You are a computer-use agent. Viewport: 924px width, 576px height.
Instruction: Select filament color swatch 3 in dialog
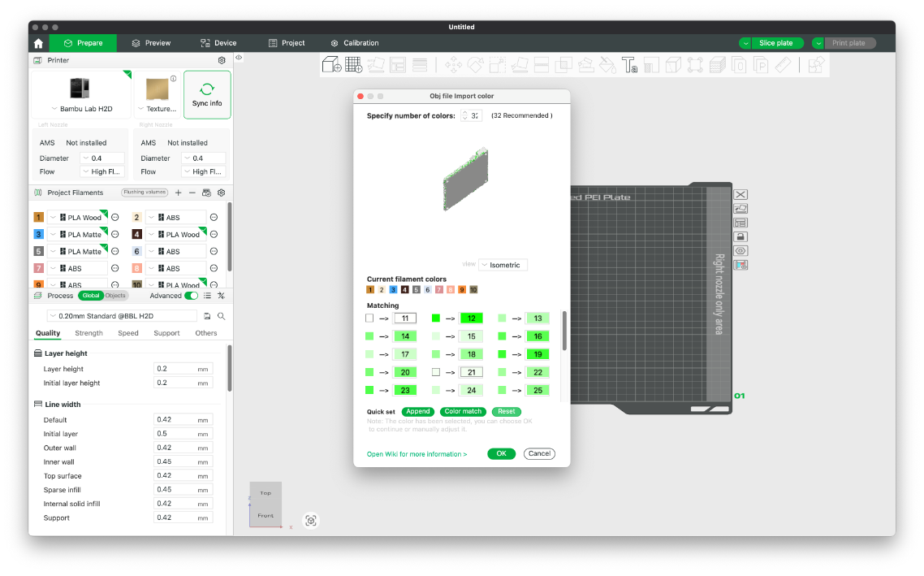click(x=393, y=289)
